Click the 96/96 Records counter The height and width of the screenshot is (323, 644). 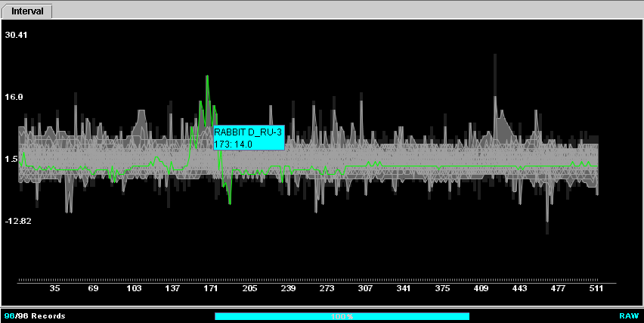(x=35, y=316)
